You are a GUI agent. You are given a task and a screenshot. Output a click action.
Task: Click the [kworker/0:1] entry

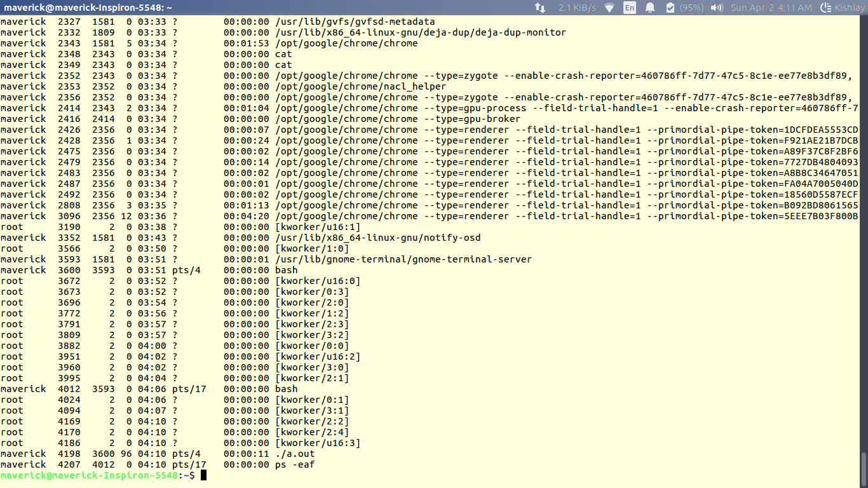pos(312,400)
